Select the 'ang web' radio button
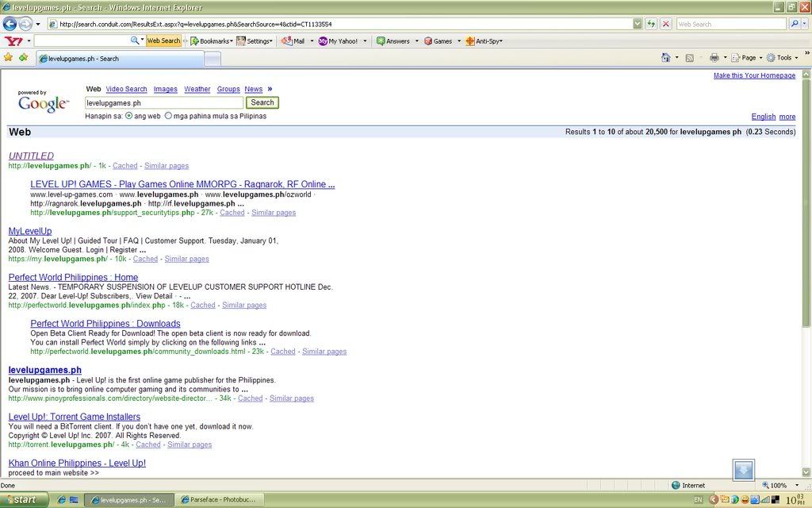812x508 pixels. coord(129,116)
